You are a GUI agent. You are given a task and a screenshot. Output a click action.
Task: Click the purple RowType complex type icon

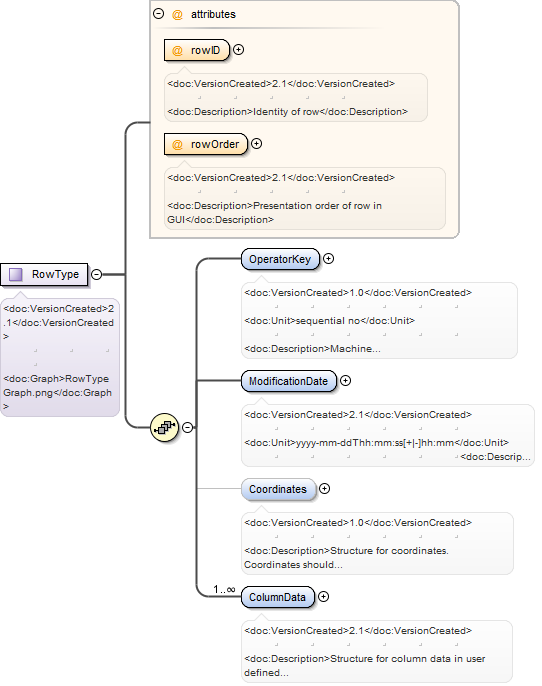pos(16,274)
